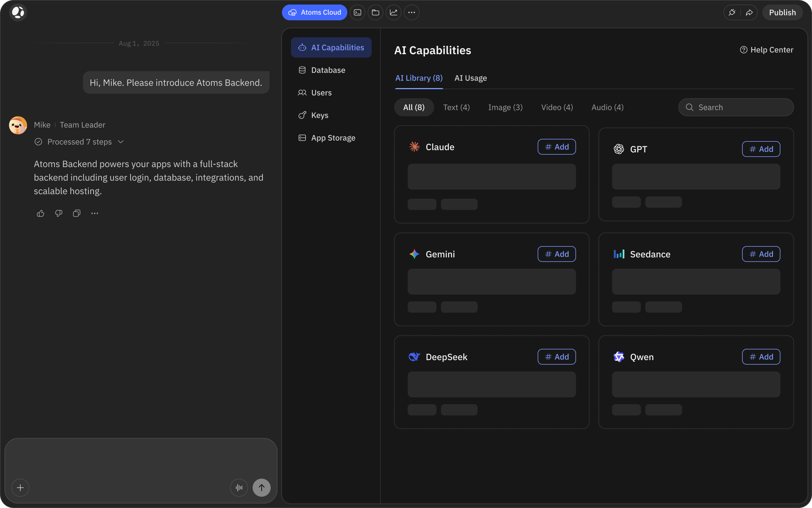This screenshot has width=812, height=508.
Task: Start voice input with the waveform icon
Action: (x=239, y=488)
